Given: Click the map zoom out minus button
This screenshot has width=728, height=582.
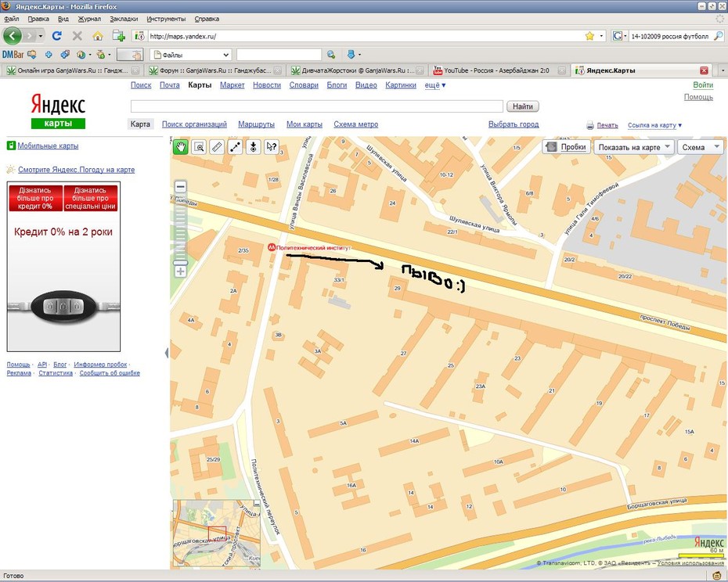Looking at the screenshot, I should (x=181, y=187).
